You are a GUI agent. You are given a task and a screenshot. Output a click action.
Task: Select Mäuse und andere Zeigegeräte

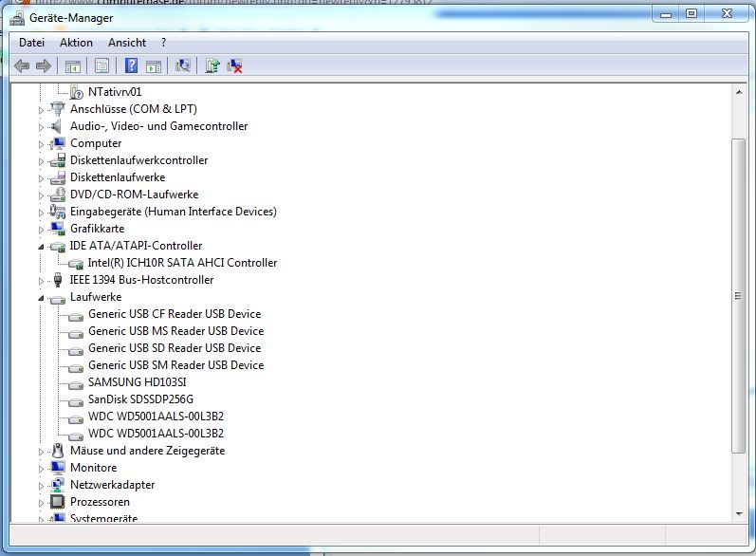pyautogui.click(x=148, y=451)
